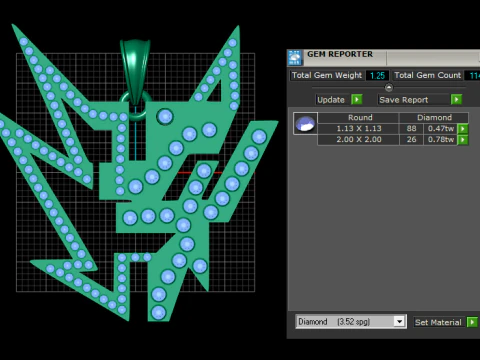
Task: Click the green arrow beside Update
Action: 357,100
